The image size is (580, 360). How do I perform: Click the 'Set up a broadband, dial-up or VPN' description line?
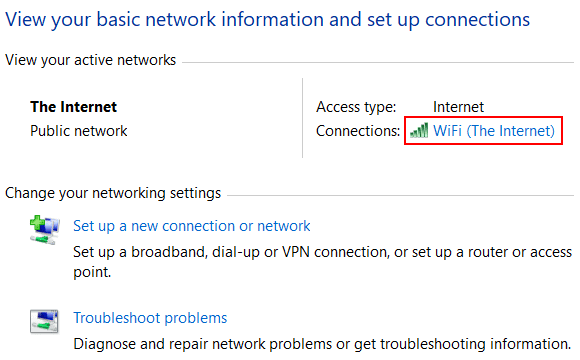coord(323,252)
